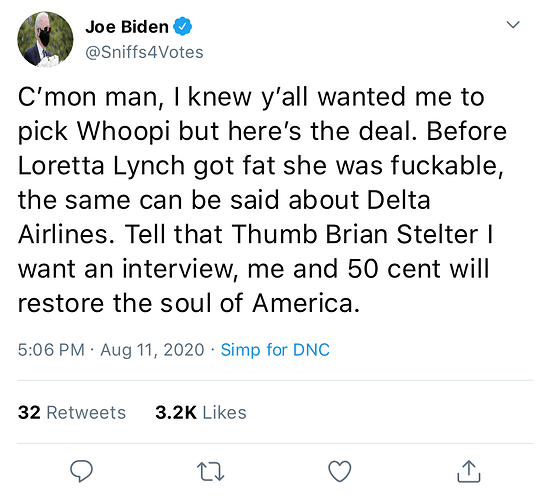The height and width of the screenshot is (499, 551).
Task: Open the Joe Biden display name
Action: tap(127, 27)
